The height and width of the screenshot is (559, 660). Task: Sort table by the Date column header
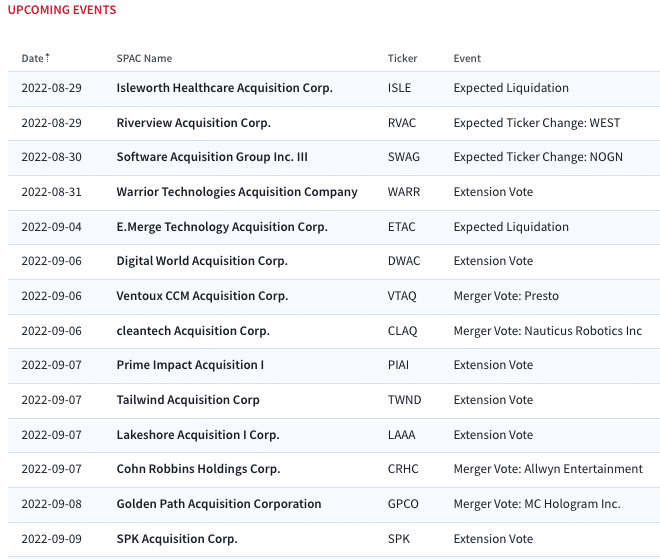click(33, 58)
